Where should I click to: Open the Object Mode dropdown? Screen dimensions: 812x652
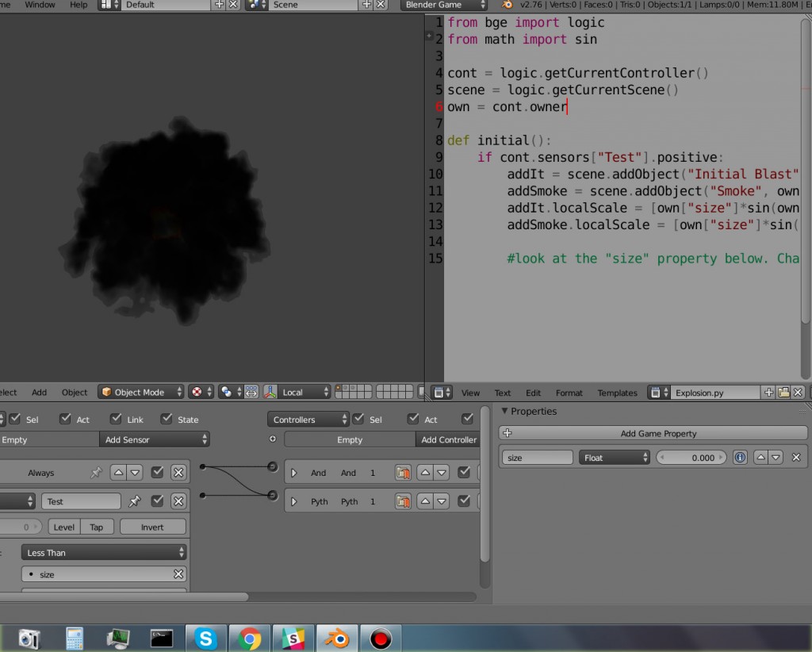(x=140, y=391)
